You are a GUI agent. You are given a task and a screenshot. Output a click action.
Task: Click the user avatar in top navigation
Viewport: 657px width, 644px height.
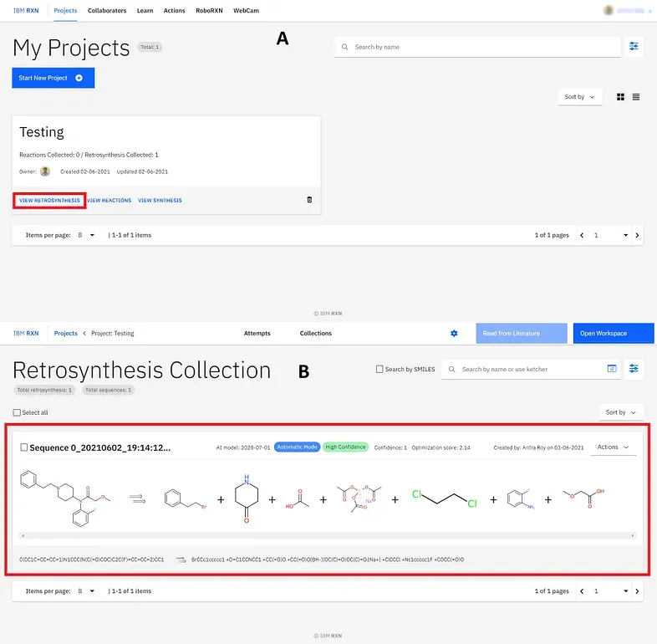pos(609,11)
